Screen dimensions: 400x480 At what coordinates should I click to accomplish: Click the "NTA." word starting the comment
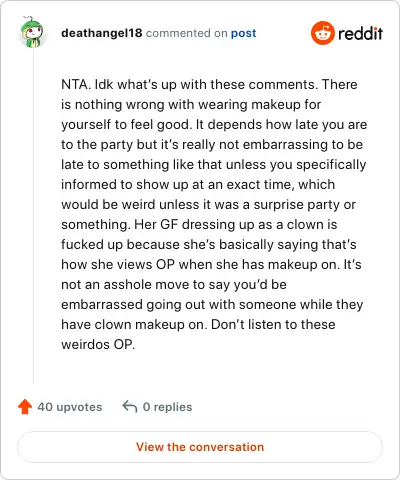(76, 84)
